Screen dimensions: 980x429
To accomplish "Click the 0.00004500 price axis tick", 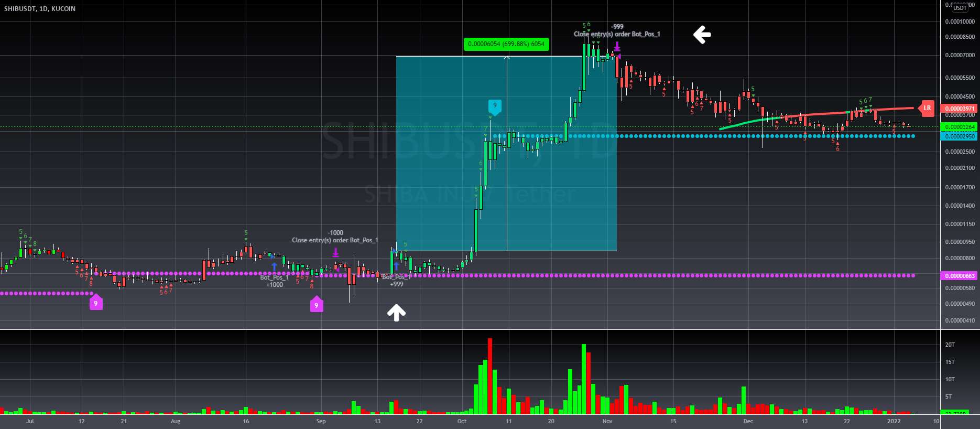I will point(960,96).
